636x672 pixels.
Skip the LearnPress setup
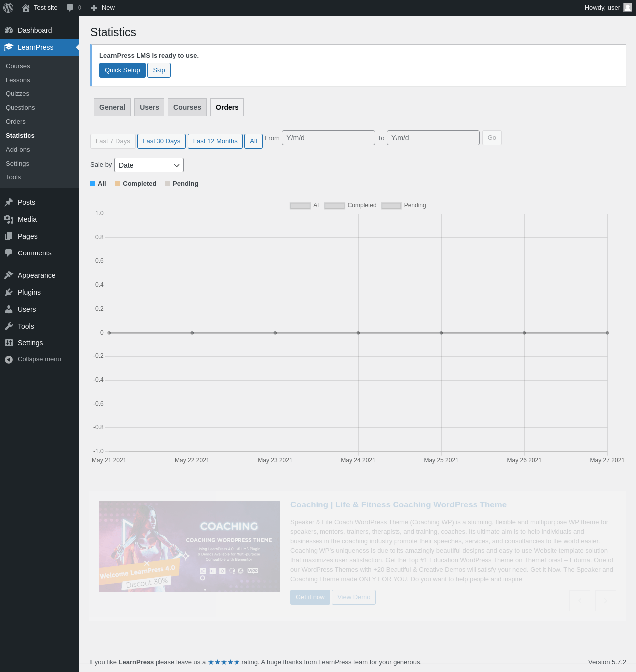[159, 70]
